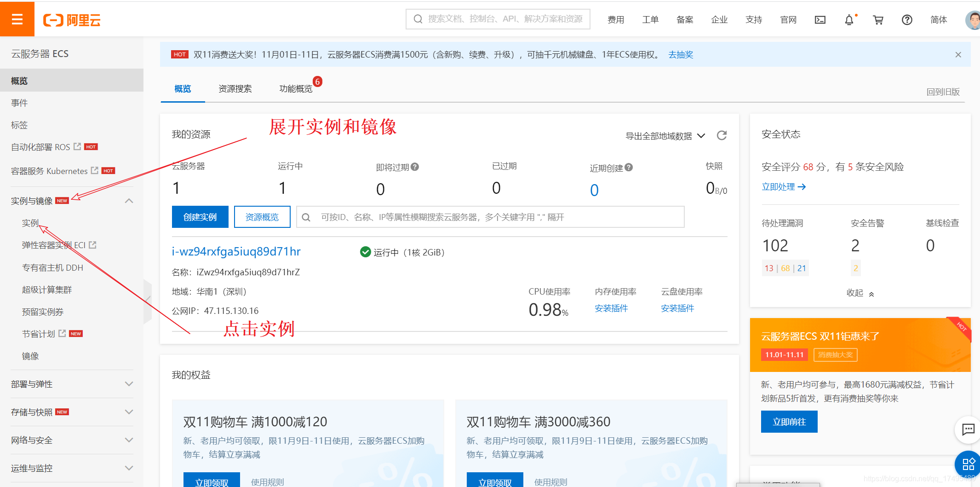Screen dimensions: 980x487
Task: Open the chat feedback floating icon
Action: pos(968,429)
